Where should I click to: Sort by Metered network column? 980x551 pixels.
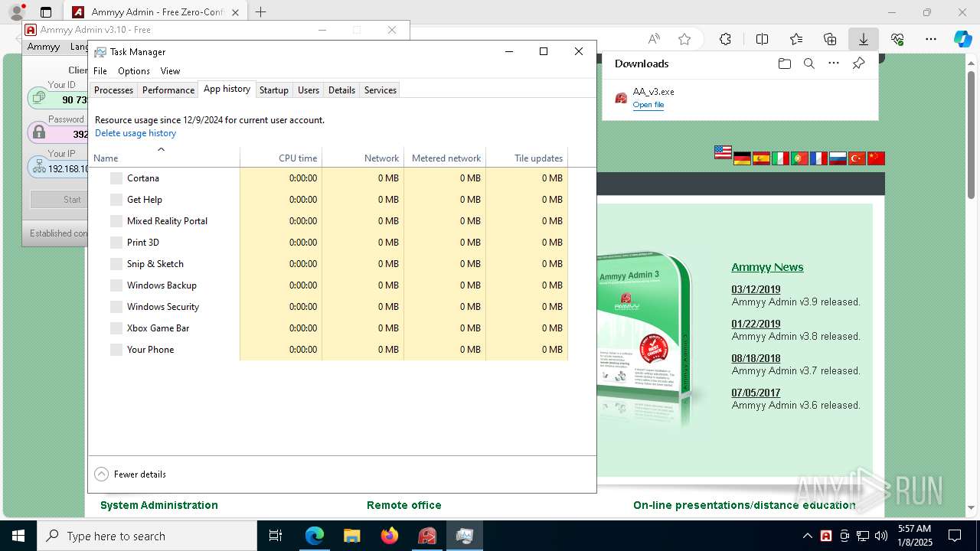click(445, 158)
